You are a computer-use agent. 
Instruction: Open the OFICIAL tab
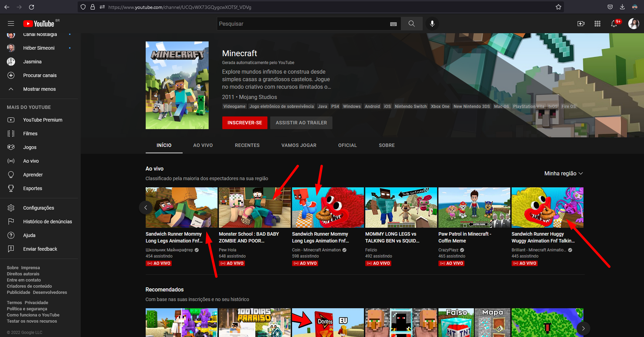click(347, 145)
